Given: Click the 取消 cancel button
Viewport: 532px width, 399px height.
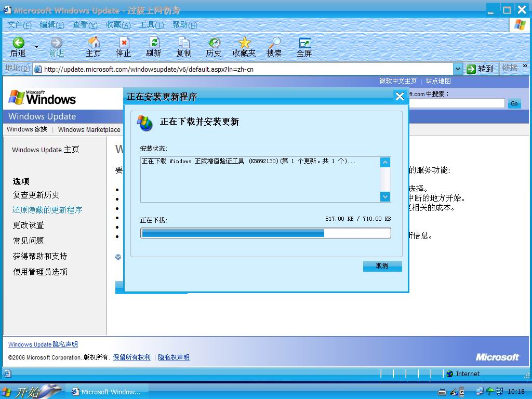Looking at the screenshot, I should pos(382,266).
